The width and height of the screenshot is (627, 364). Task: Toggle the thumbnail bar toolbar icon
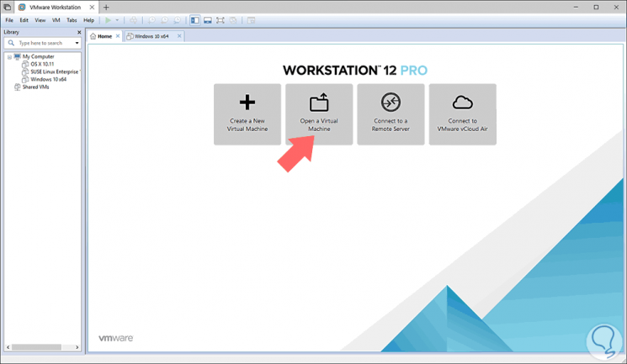point(208,20)
